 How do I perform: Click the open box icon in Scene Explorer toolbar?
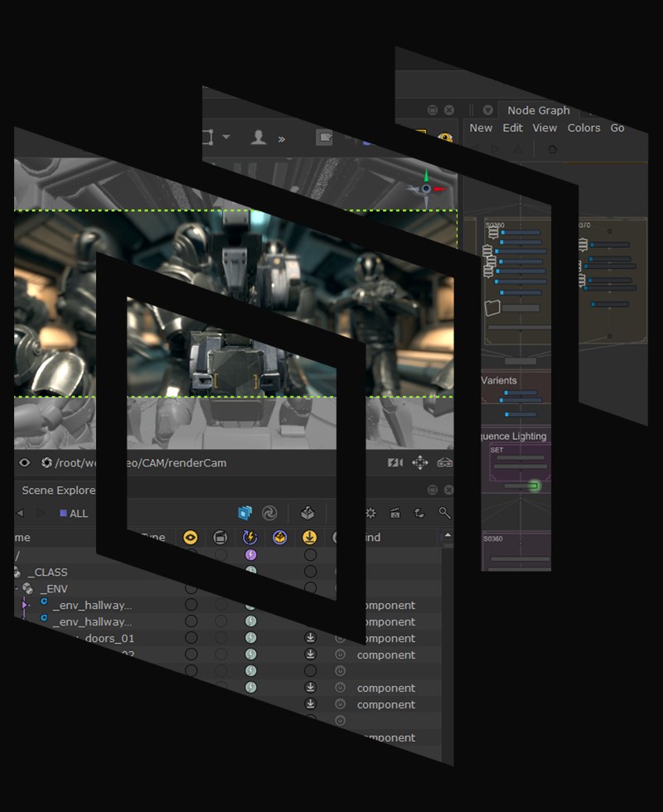pos(307,513)
